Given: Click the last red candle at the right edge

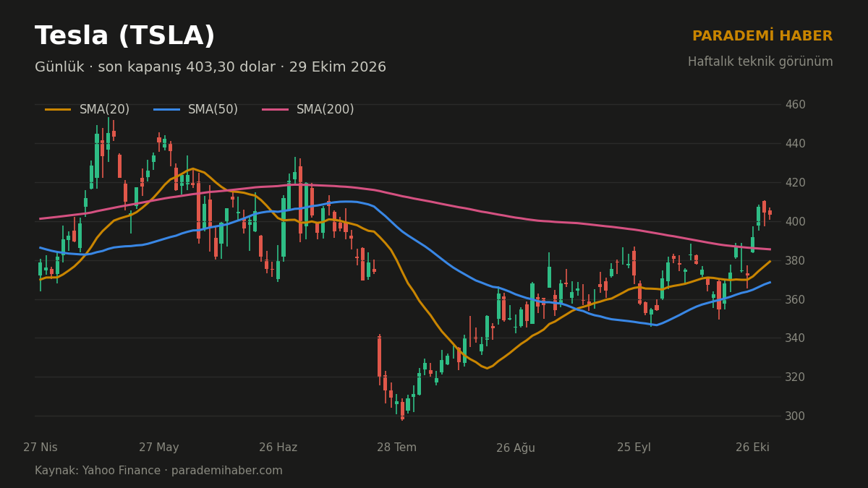Looking at the screenshot, I should point(770,213).
